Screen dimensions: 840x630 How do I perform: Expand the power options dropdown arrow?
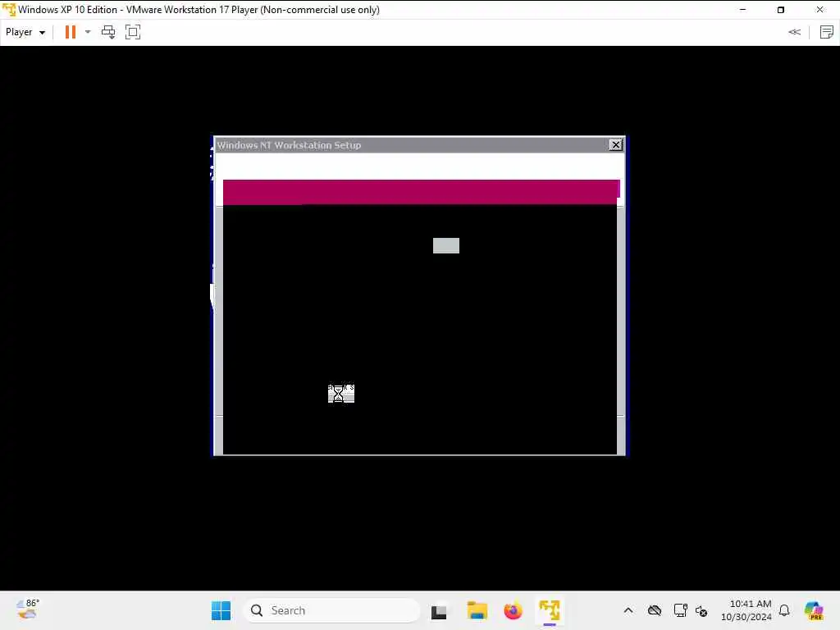(x=88, y=32)
